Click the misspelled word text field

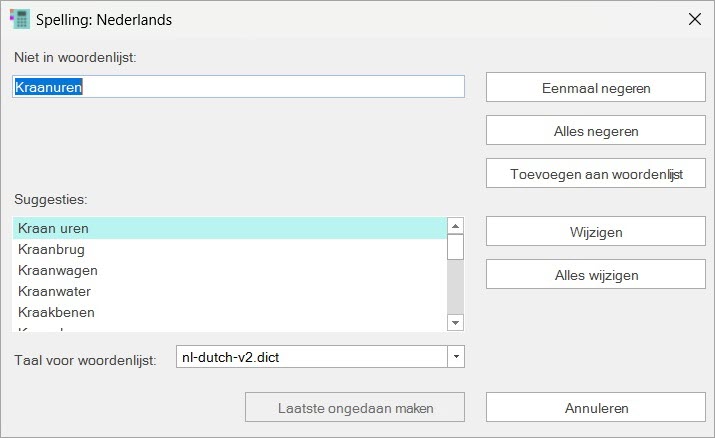(x=238, y=87)
